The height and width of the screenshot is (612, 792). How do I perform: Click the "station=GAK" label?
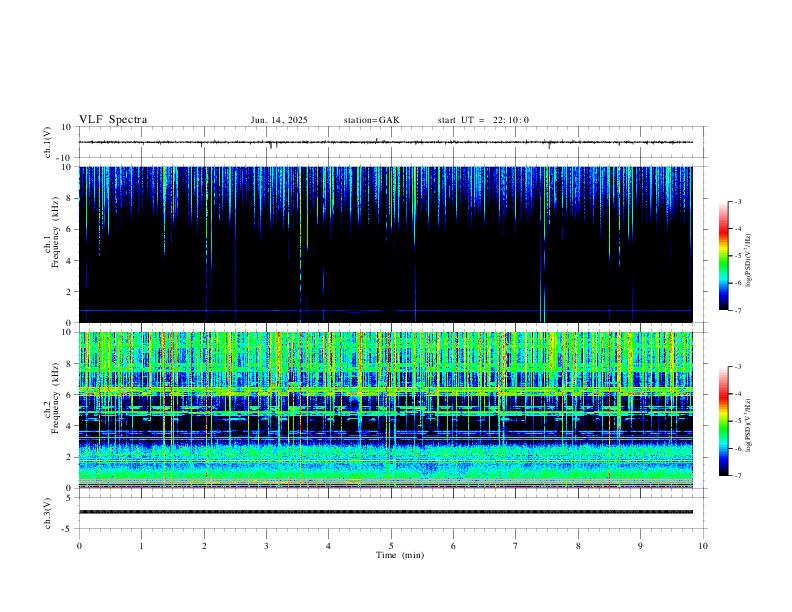pos(371,120)
